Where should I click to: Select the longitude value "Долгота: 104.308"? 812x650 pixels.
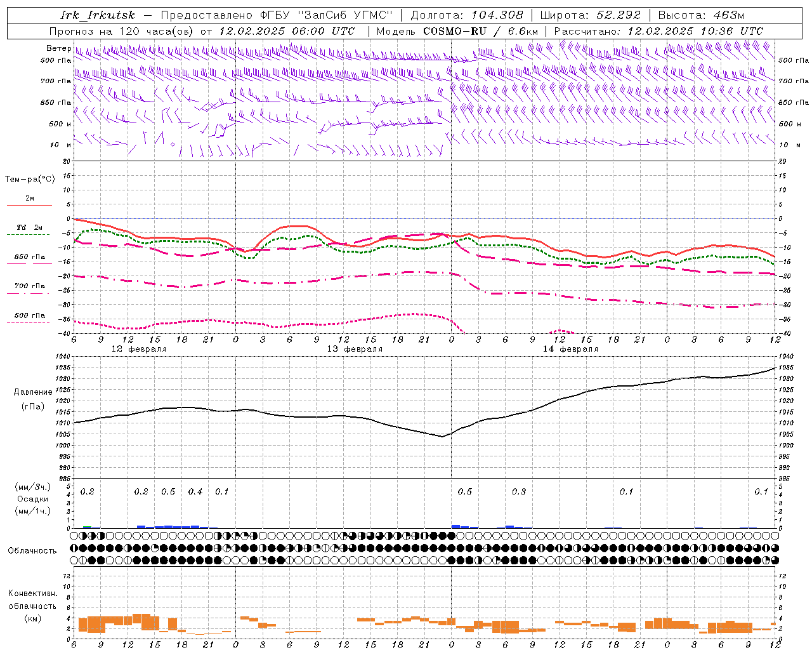coord(467,15)
